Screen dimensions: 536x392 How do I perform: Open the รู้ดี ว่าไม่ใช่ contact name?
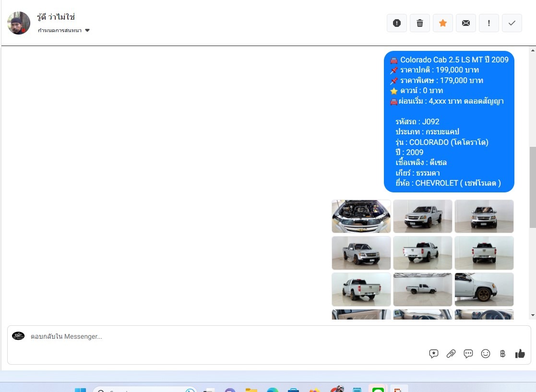(x=56, y=17)
